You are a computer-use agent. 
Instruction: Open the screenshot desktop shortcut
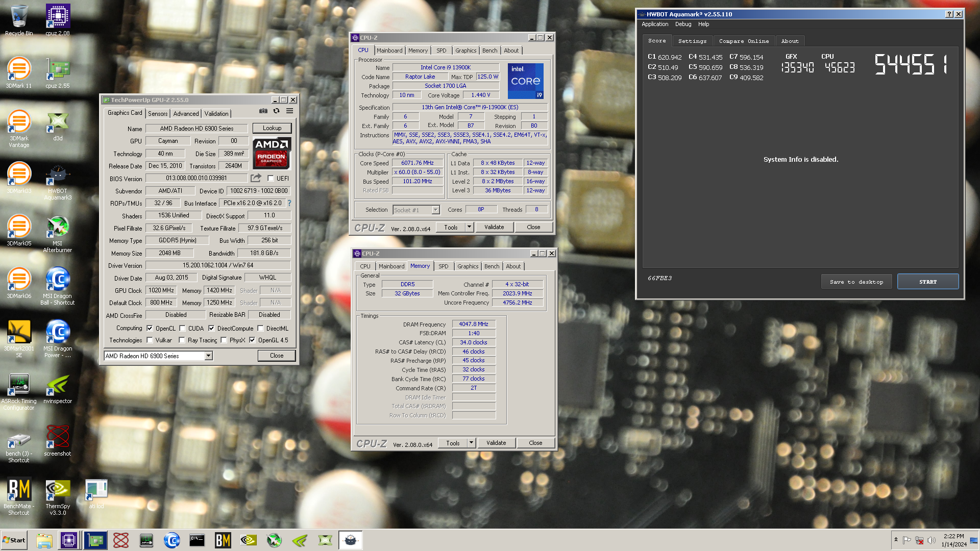(x=58, y=441)
